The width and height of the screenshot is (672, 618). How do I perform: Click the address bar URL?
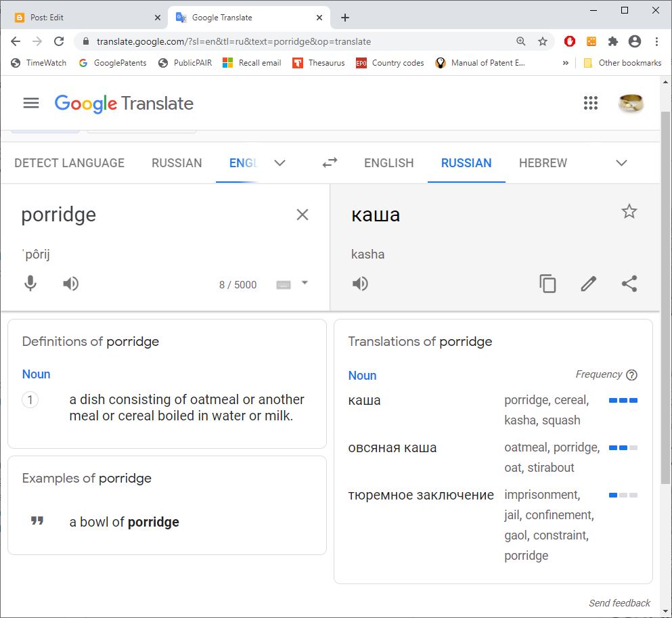(x=233, y=41)
